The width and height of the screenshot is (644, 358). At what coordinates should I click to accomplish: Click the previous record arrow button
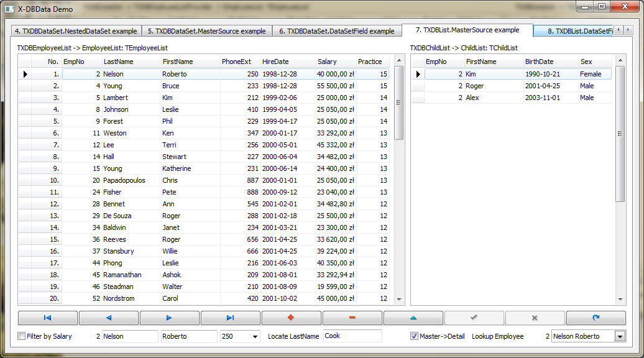coord(109,318)
